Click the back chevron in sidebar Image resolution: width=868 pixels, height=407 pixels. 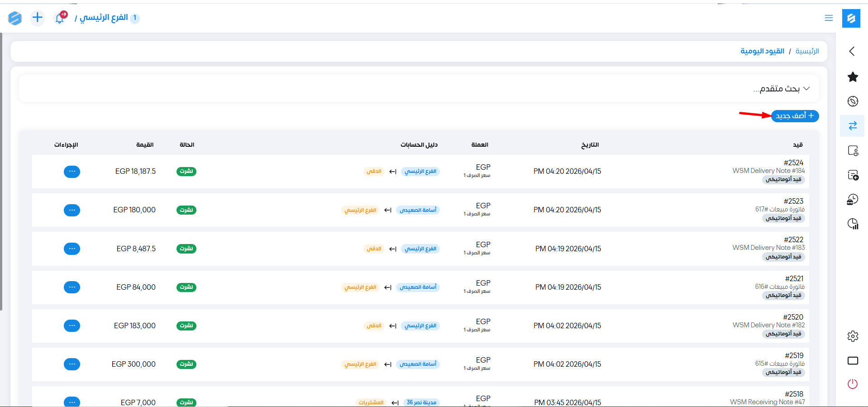click(852, 51)
